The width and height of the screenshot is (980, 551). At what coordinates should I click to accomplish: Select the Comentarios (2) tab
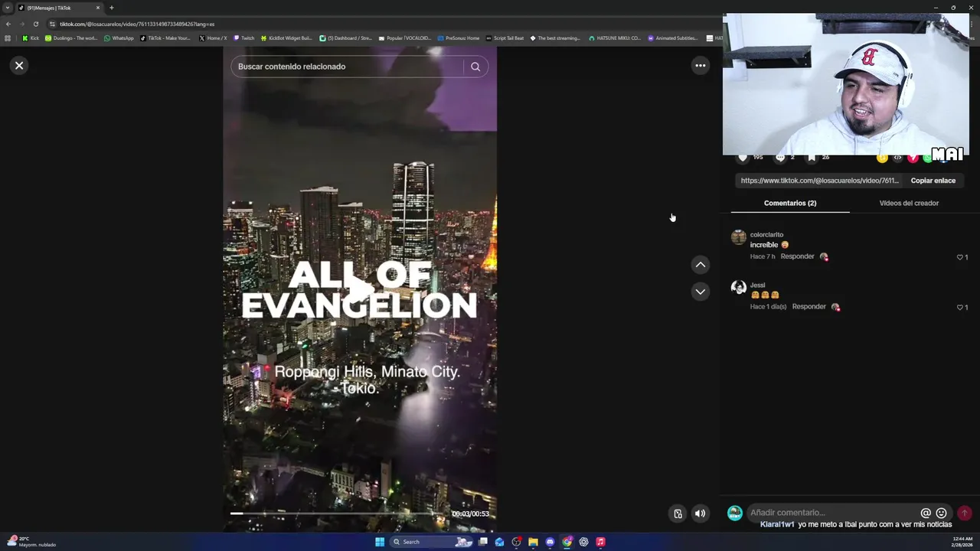[790, 203]
